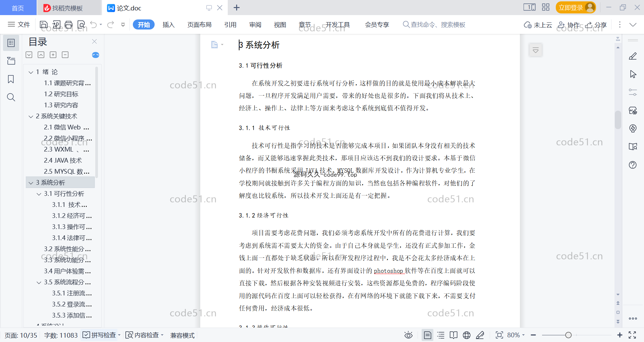This screenshot has height=342, width=644.
Task: Switch to the 页面布局 tab
Action: click(199, 25)
